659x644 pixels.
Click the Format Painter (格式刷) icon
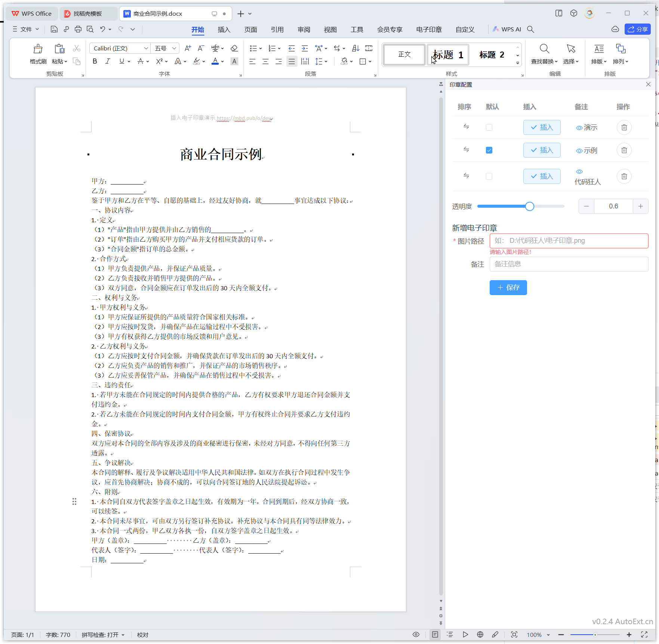pyautogui.click(x=38, y=49)
